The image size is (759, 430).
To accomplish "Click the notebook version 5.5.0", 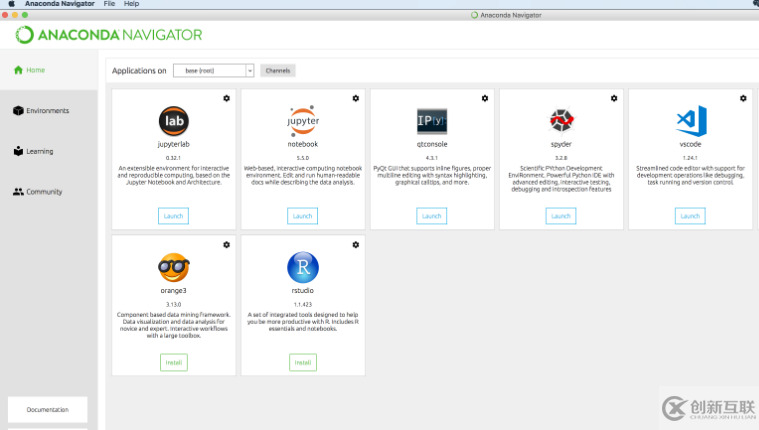I will [303, 158].
